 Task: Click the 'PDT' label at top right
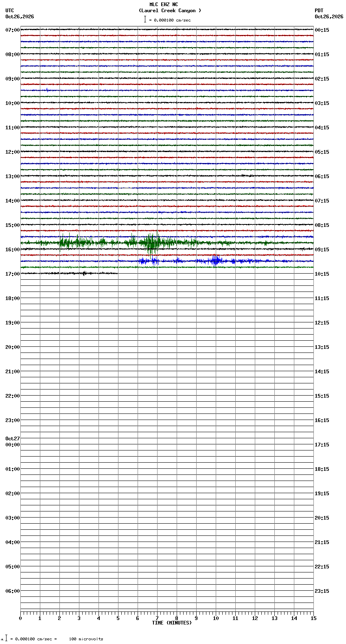(x=319, y=11)
